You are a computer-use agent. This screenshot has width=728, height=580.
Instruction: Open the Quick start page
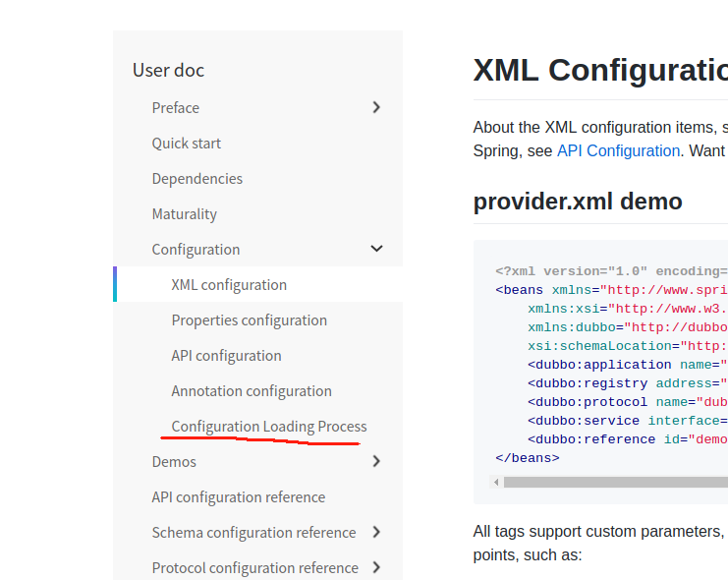point(187,144)
